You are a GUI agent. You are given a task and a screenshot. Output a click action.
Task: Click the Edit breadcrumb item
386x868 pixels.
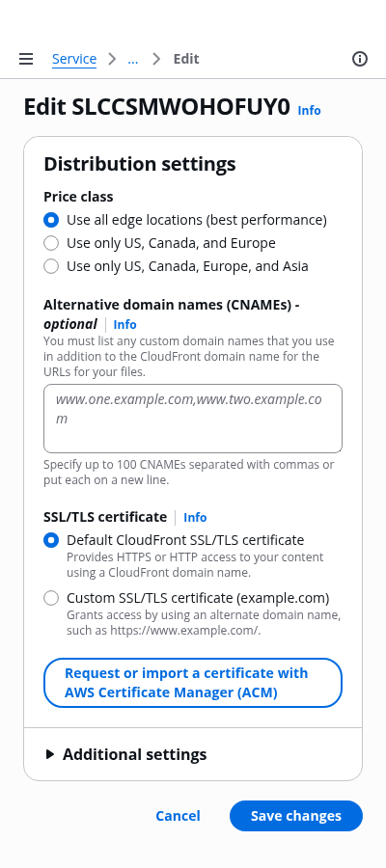click(x=186, y=59)
